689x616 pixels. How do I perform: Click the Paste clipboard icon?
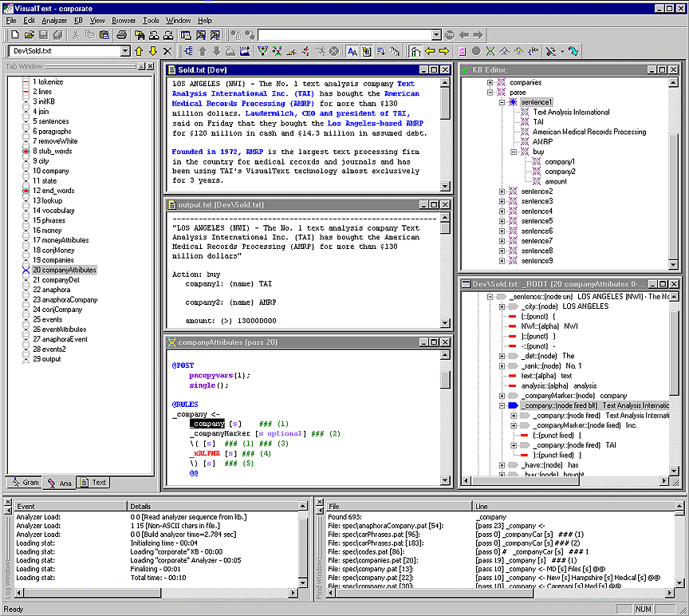104,35
